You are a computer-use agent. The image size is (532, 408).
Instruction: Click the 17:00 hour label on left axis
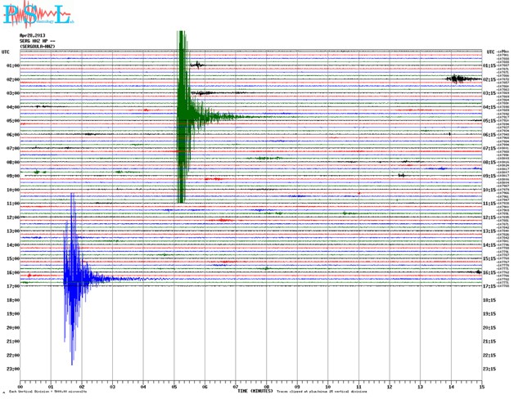[12, 286]
